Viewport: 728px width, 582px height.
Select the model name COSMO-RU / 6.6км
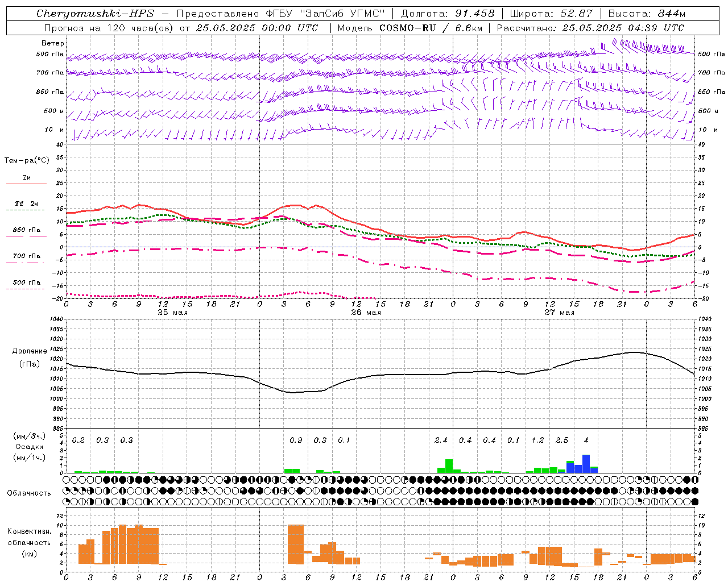click(x=431, y=28)
